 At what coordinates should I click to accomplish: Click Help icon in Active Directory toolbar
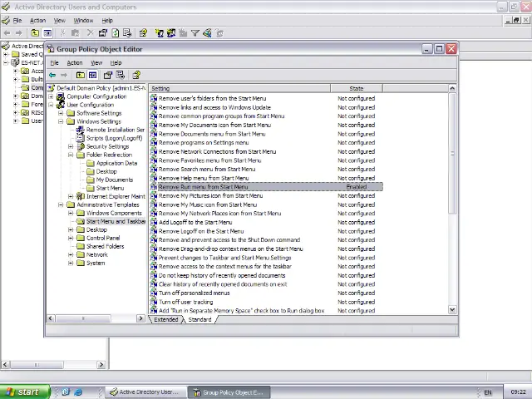pos(143,33)
